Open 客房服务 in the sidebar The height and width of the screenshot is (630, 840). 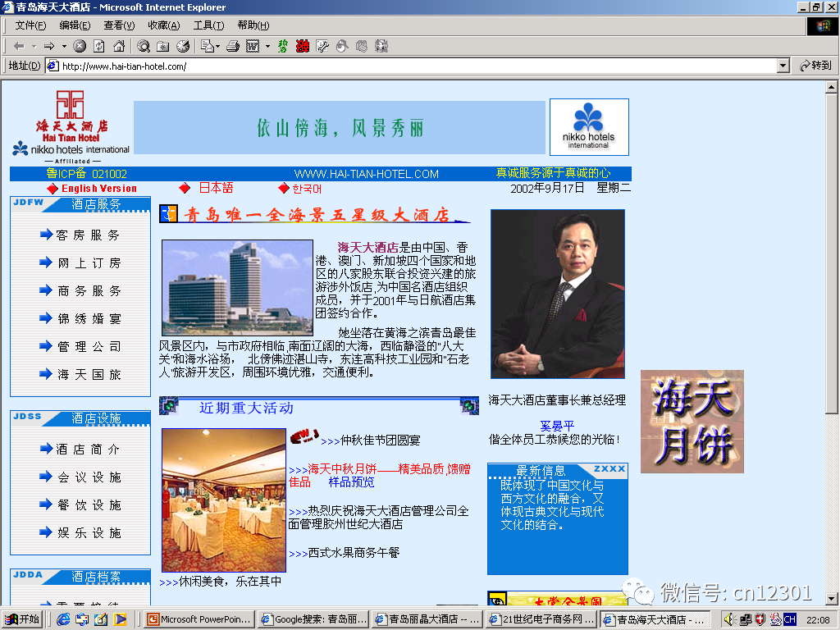88,235
